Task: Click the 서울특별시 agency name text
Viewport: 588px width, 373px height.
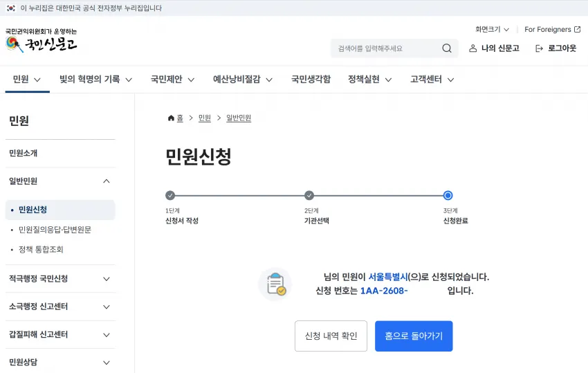Action: [x=388, y=277]
